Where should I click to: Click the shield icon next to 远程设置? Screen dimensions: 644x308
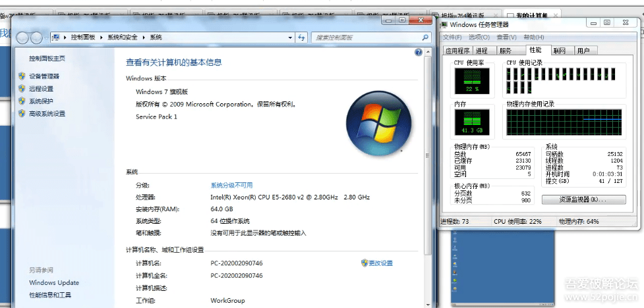[x=22, y=89]
